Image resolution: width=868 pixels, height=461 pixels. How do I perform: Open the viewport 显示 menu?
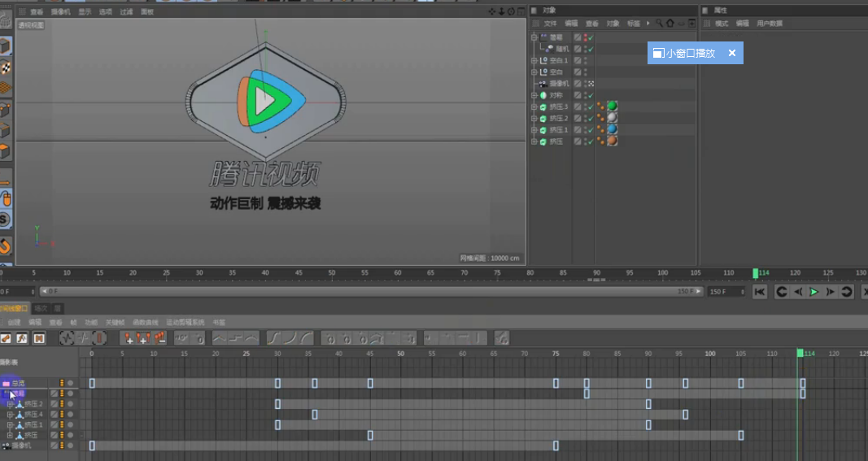(85, 11)
